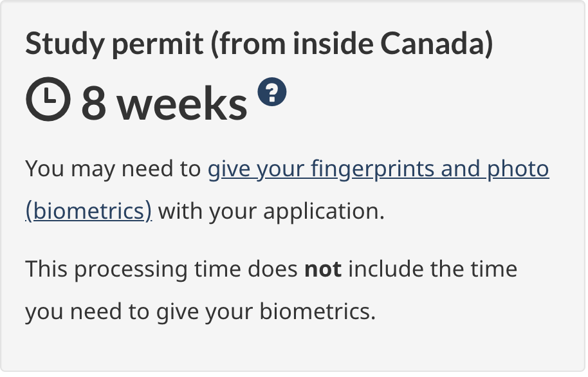Screen dimensions: 588x377
Task: Click the line you need to give your biometrics
Action: coord(200,311)
